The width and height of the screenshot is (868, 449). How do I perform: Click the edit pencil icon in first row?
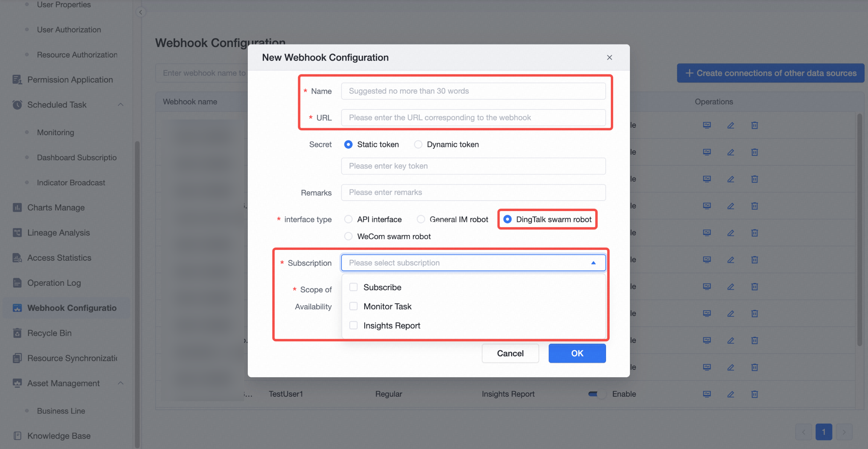pyautogui.click(x=731, y=125)
